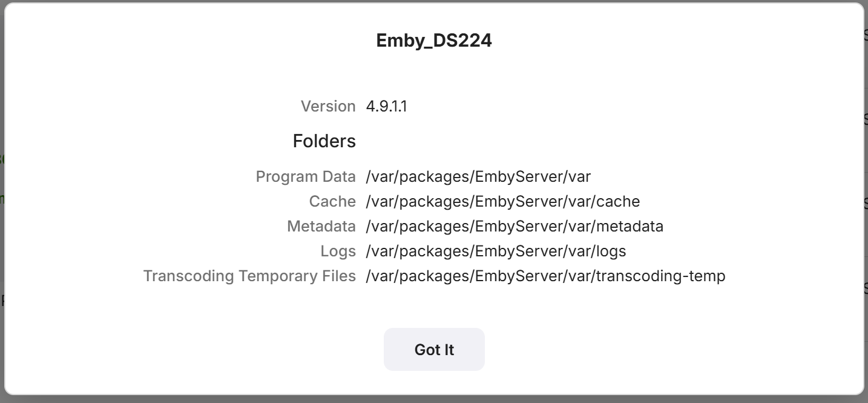Click the version number 4.9.1.1
The image size is (868, 403).
pos(387,106)
